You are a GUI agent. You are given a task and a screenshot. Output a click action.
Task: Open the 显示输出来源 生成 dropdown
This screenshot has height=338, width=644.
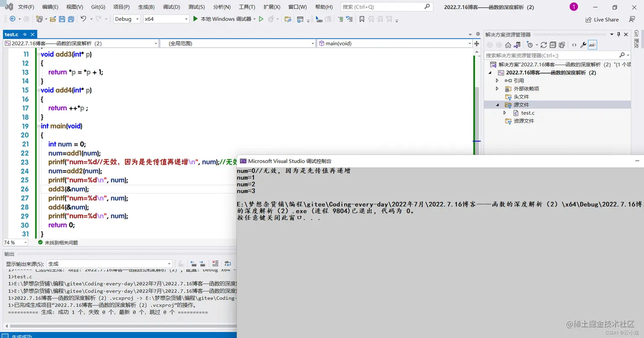[109, 264]
